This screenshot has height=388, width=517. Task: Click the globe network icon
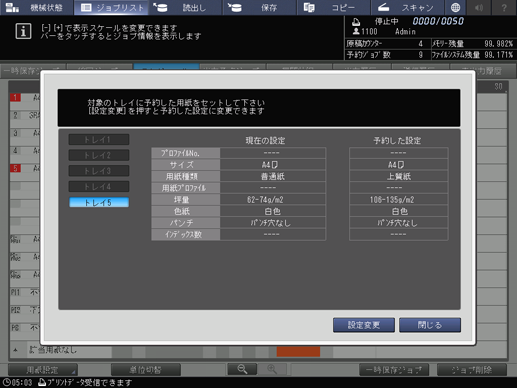(455, 7)
